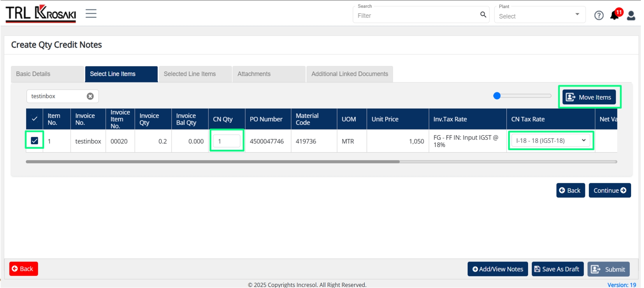Open the hamburger navigation menu
Viewport: 644px width, 288px height.
pos(91,14)
